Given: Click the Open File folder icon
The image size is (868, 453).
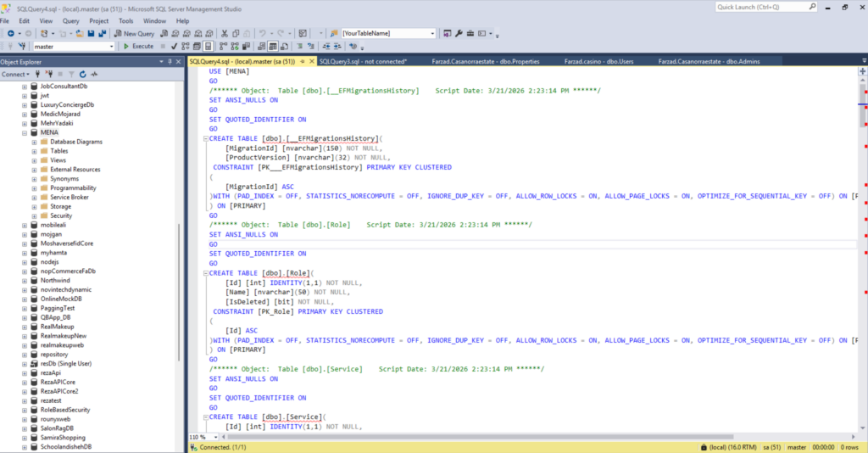Looking at the screenshot, I should pos(80,33).
